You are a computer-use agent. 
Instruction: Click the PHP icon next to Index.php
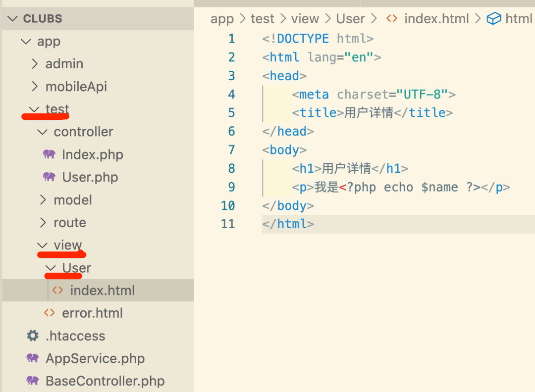[49, 154]
